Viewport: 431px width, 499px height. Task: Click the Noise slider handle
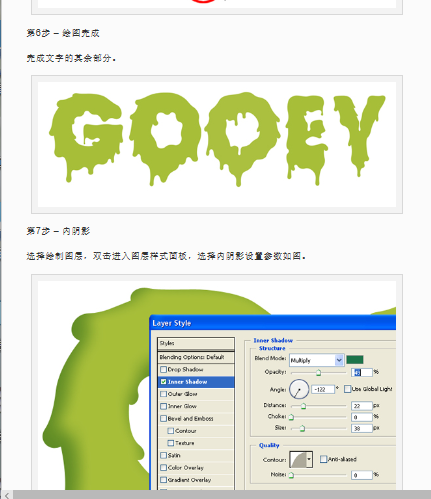point(291,475)
